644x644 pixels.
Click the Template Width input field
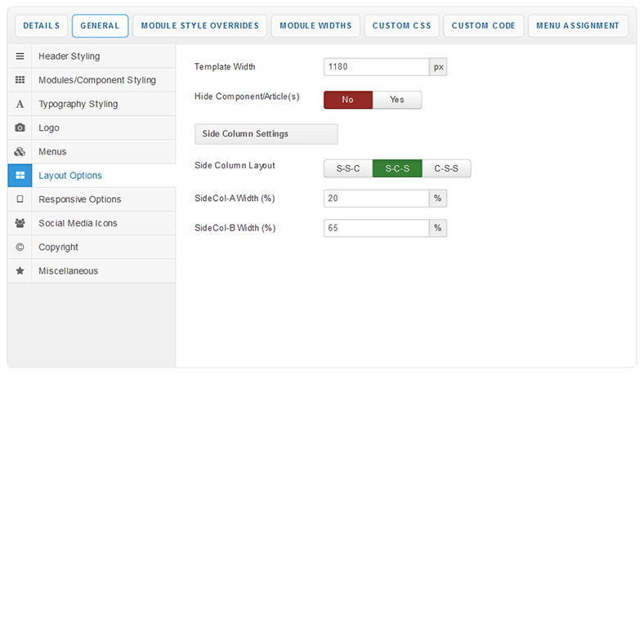click(x=376, y=67)
